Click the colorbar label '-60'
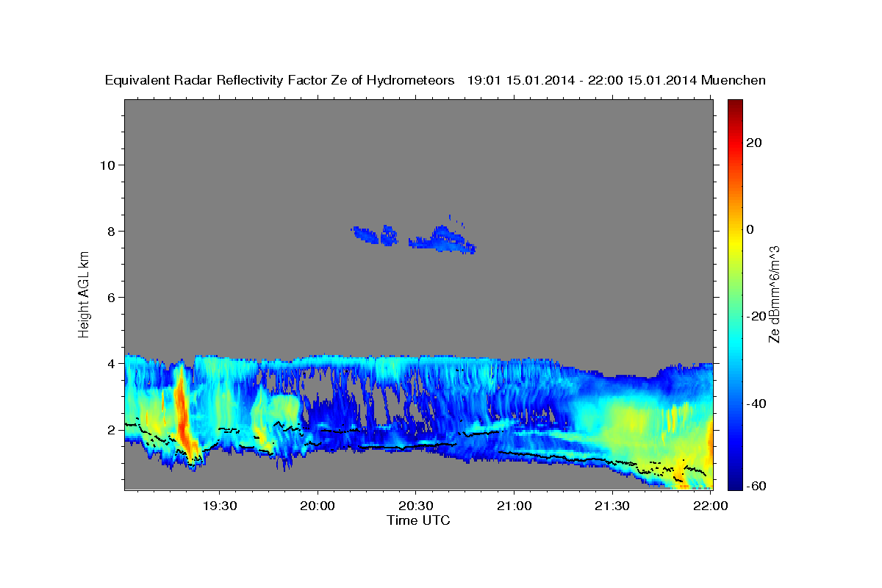 pos(755,486)
